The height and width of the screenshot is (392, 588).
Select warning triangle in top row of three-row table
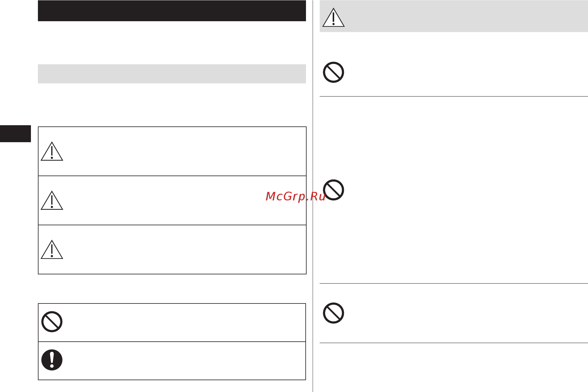point(52,151)
